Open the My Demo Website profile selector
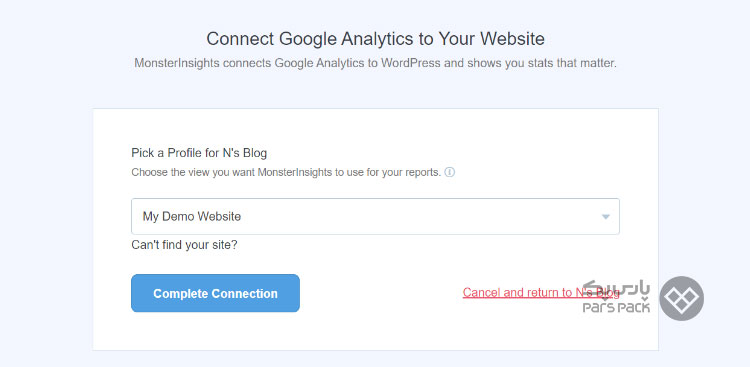The height and width of the screenshot is (367, 750). point(375,216)
